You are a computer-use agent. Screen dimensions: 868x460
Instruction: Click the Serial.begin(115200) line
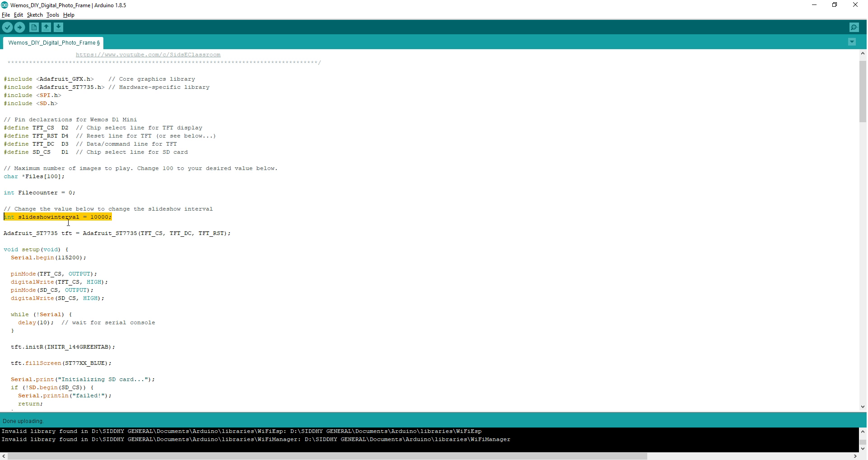coord(48,258)
